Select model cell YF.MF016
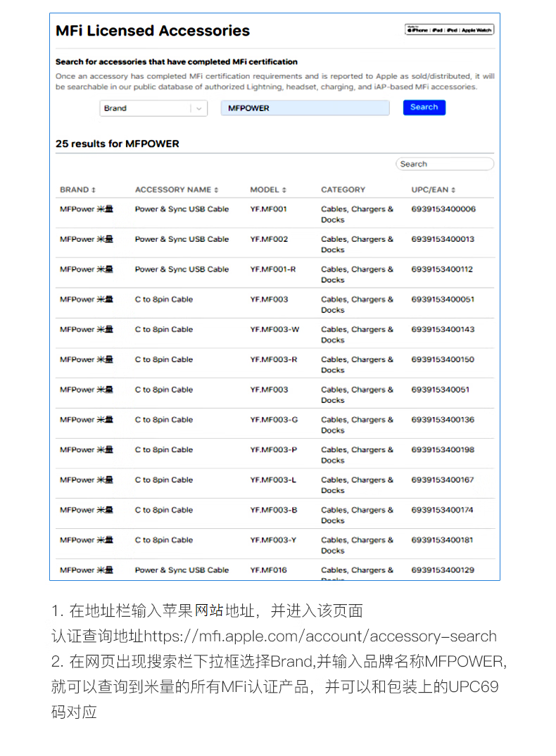The height and width of the screenshot is (756, 556). click(x=268, y=570)
